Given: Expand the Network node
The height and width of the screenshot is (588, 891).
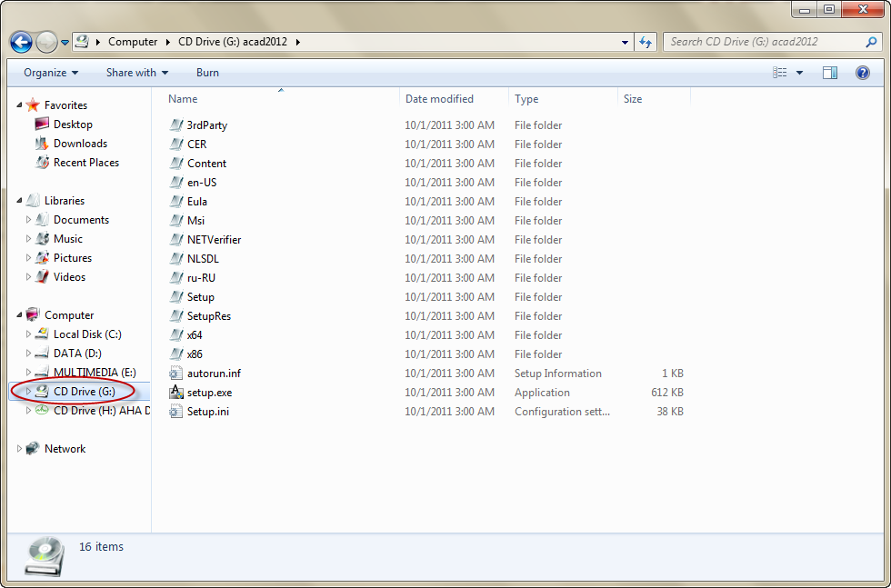Looking at the screenshot, I should pos(19,449).
